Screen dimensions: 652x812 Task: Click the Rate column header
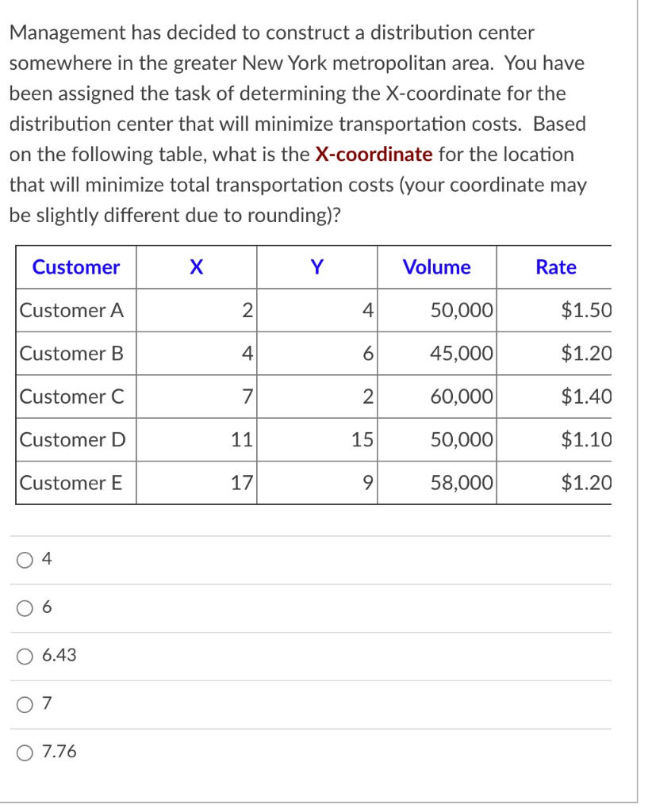click(x=554, y=267)
